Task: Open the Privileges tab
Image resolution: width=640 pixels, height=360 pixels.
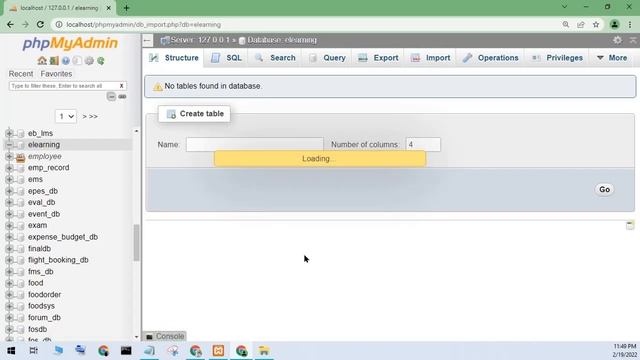Action: click(557, 58)
